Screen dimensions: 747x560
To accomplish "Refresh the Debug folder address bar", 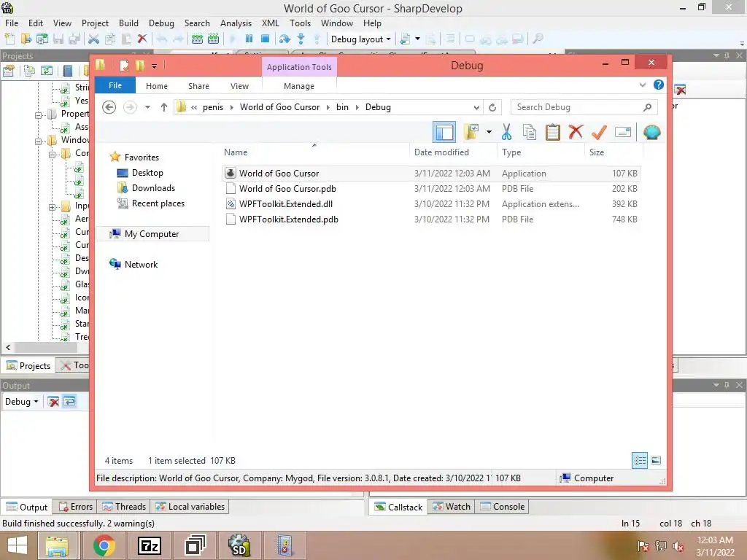I will 492,107.
